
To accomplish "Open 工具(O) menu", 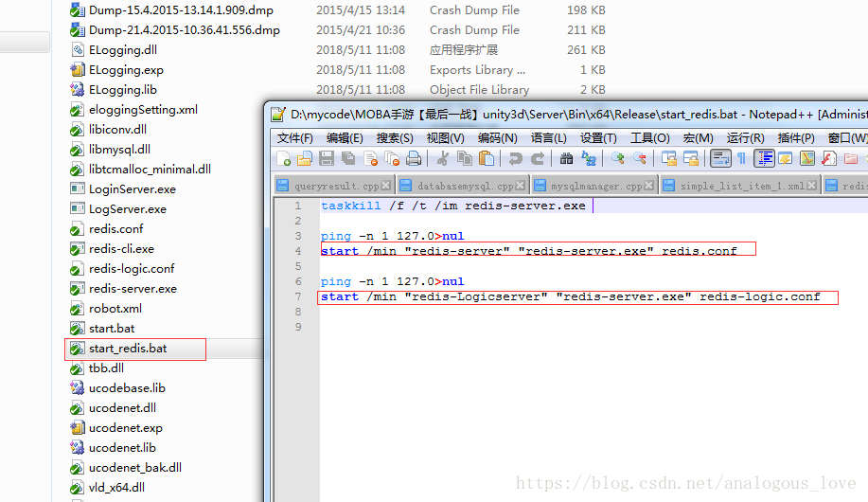I will point(650,138).
